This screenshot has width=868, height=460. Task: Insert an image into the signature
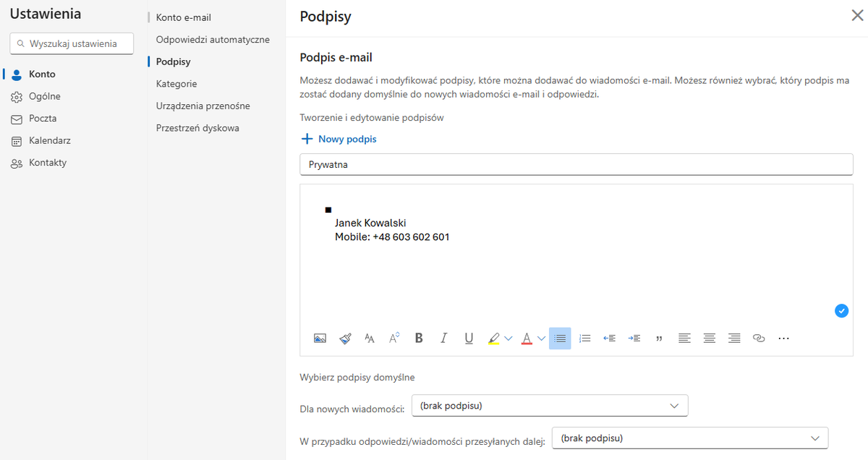[x=319, y=338]
